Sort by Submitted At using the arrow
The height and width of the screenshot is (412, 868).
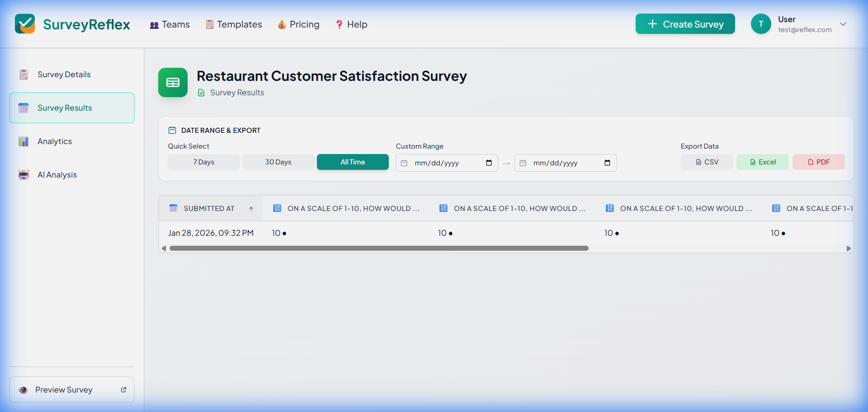251,209
